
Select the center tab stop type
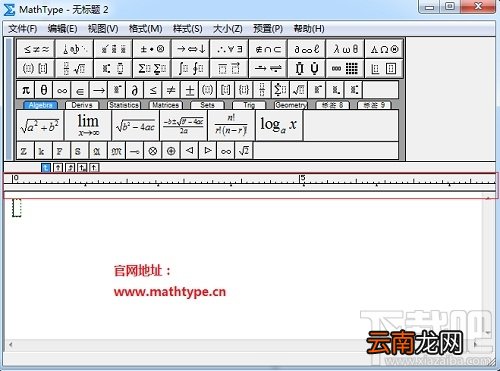coord(58,167)
